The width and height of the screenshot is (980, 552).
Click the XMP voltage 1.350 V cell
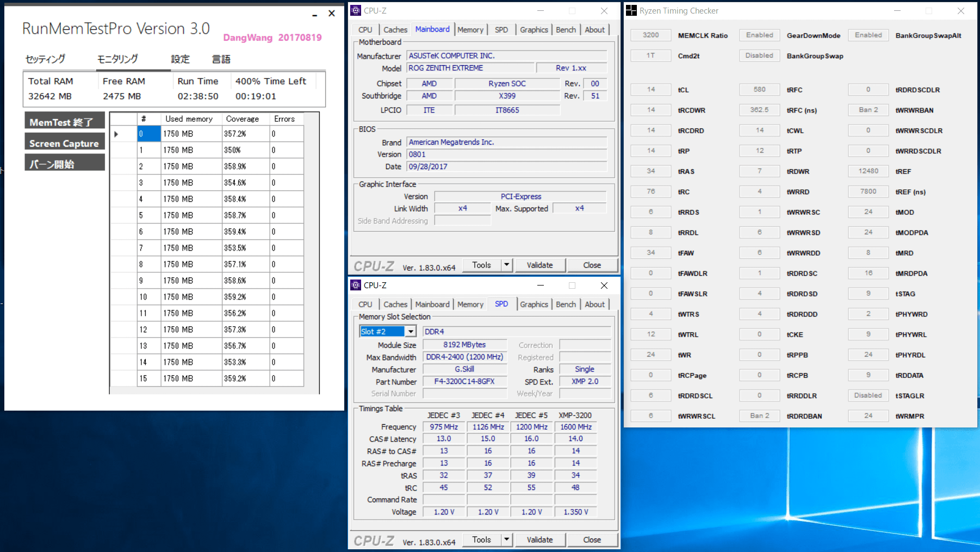point(576,512)
